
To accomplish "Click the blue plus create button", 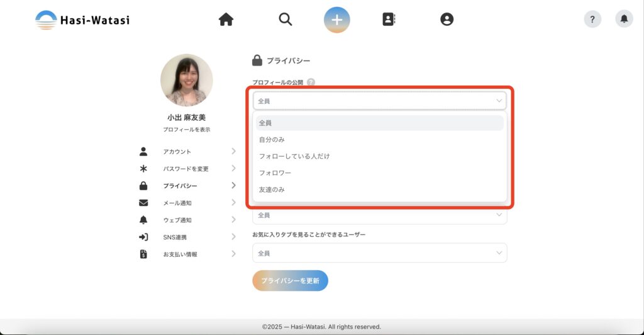I will click(x=337, y=20).
